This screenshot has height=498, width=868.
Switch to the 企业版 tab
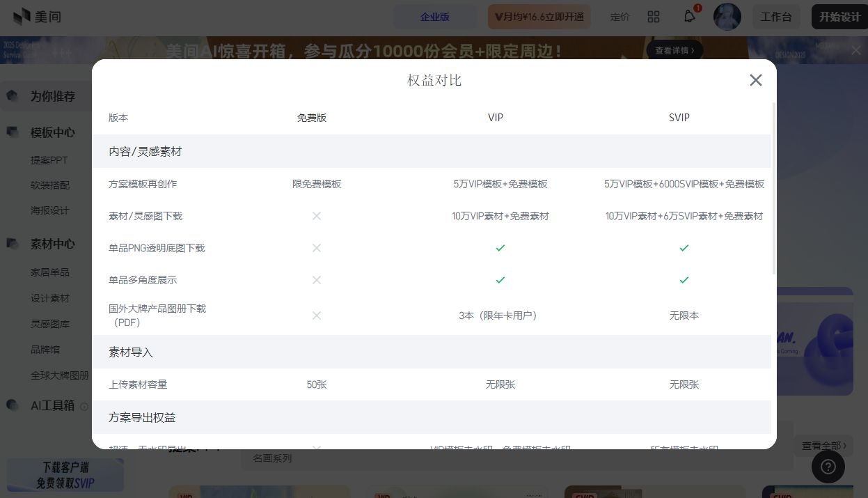(435, 16)
